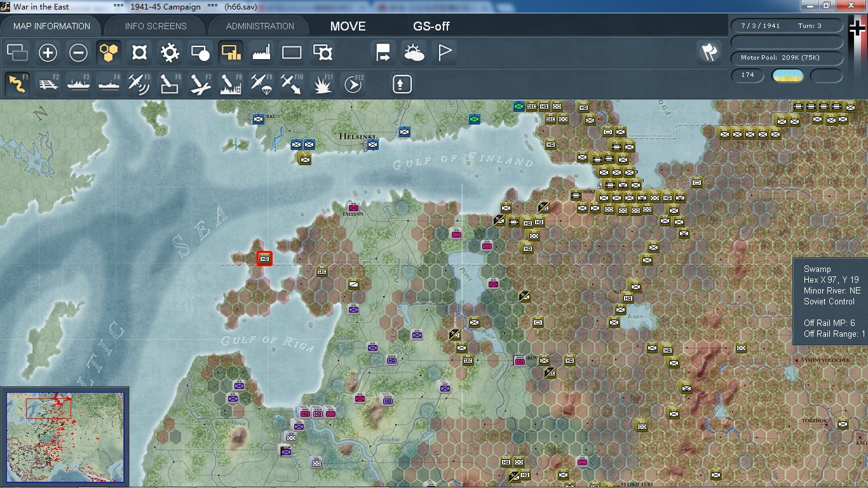Switch to the INFO SCREENS tab
The width and height of the screenshot is (868, 488).
tap(156, 26)
